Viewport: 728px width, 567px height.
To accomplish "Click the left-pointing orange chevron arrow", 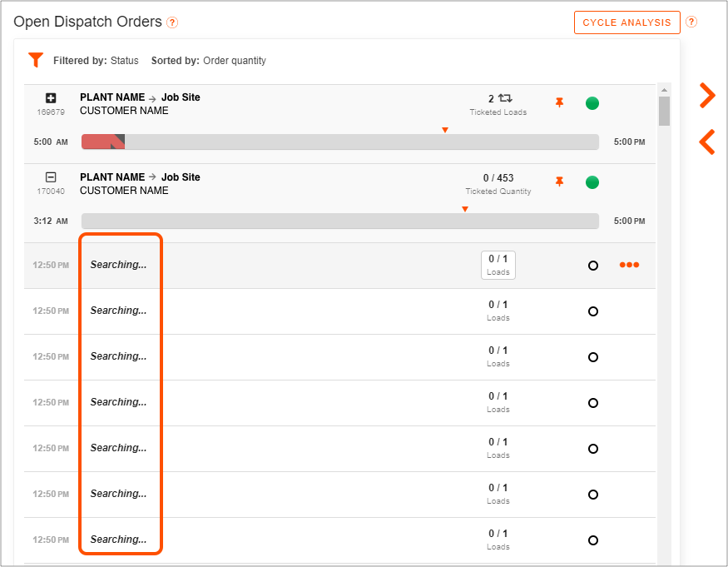I will point(707,142).
